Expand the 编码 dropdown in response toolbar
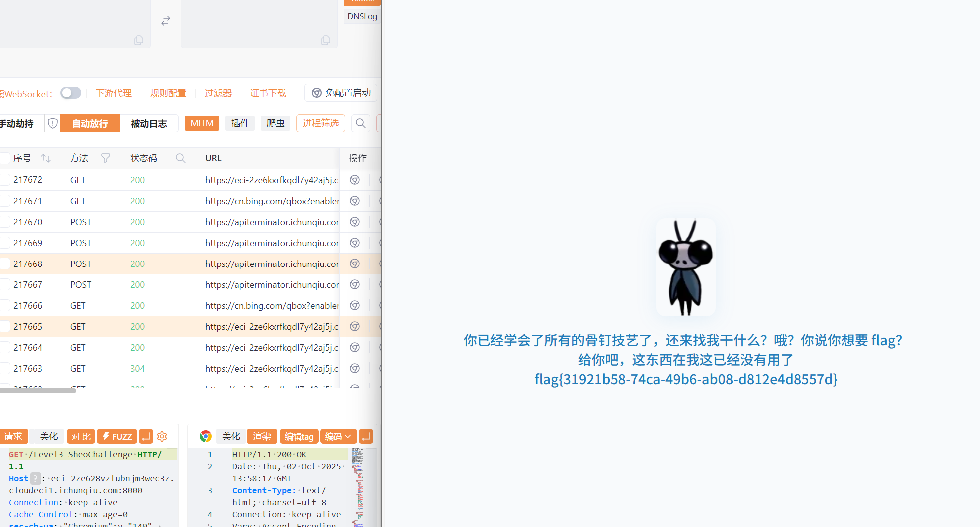Image resolution: width=980 pixels, height=527 pixels. (x=338, y=437)
